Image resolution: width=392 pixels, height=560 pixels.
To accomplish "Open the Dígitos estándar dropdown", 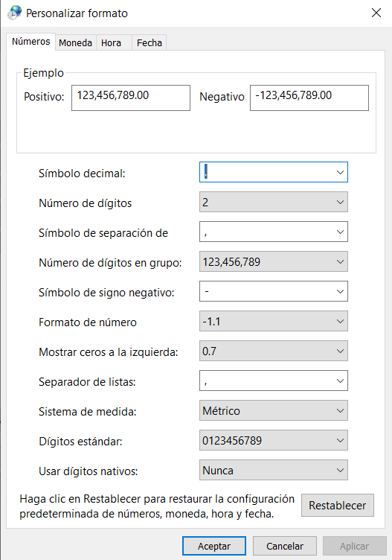I will point(274,440).
